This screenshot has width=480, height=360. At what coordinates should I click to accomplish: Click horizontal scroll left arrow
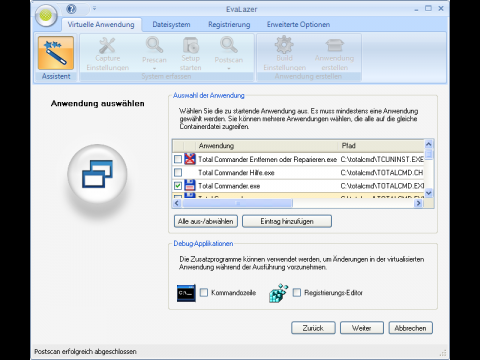pyautogui.click(x=177, y=203)
